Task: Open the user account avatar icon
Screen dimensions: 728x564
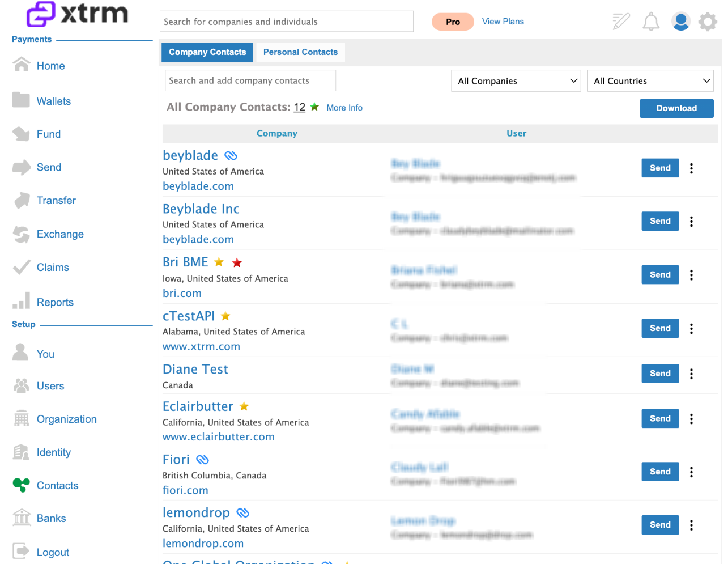Action: (680, 22)
